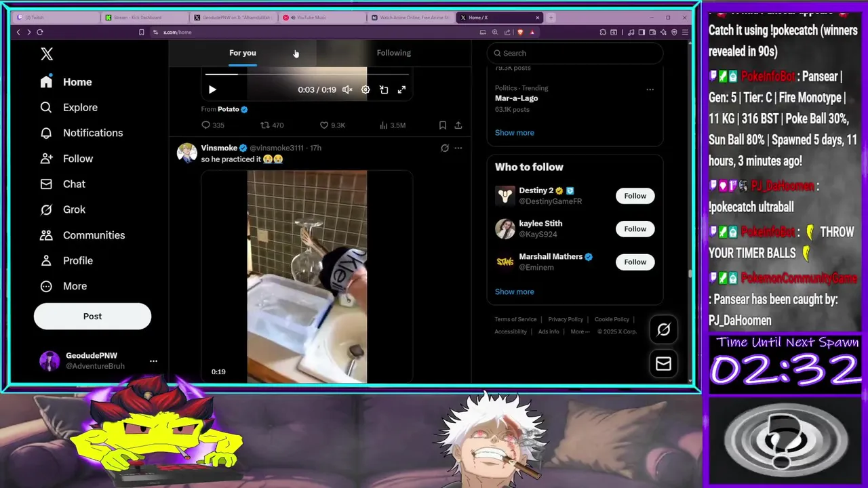This screenshot has width=868, height=488.
Task: Open Grok from the sidebar
Action: [62, 209]
